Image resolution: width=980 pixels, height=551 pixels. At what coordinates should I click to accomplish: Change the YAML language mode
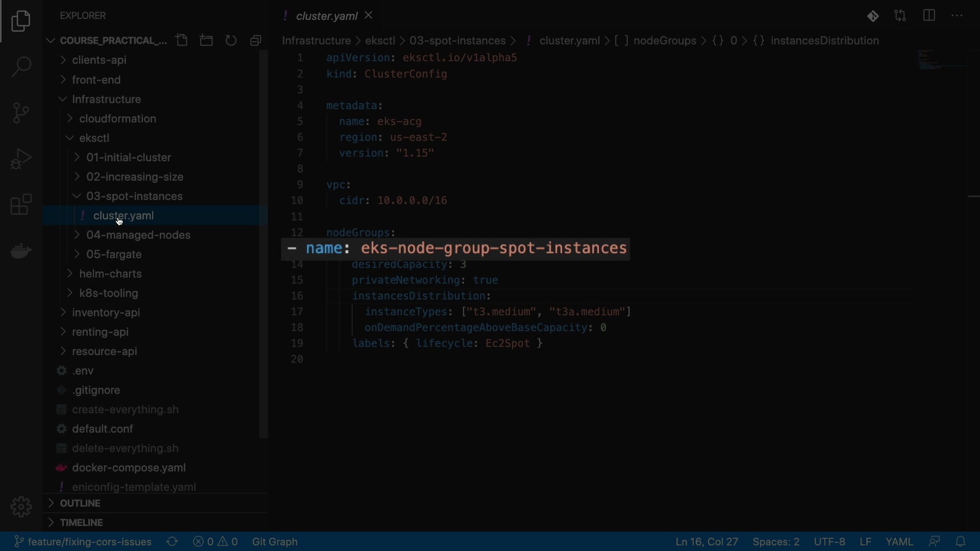(x=899, y=542)
